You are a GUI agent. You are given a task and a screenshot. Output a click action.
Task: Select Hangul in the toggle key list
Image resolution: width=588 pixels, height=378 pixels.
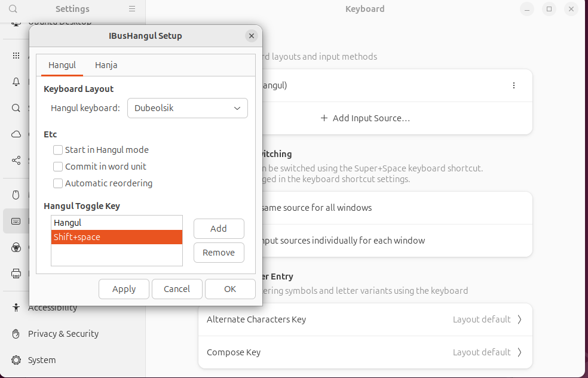coord(117,223)
